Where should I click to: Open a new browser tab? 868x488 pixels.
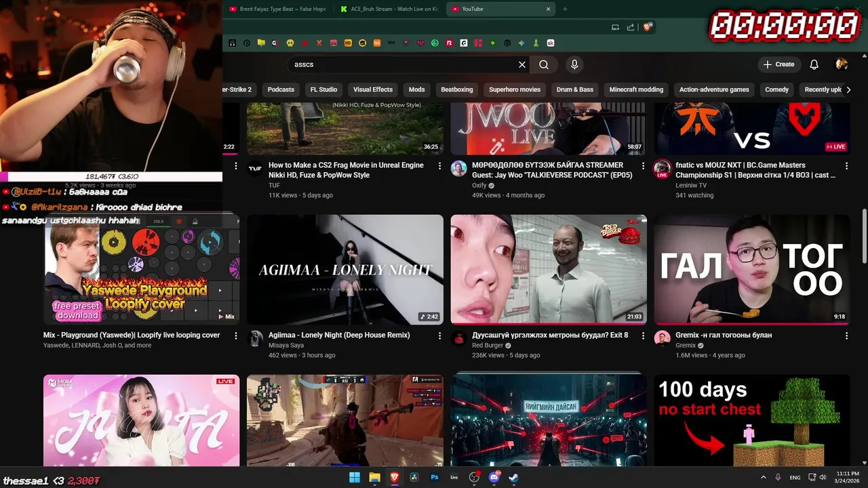[565, 9]
